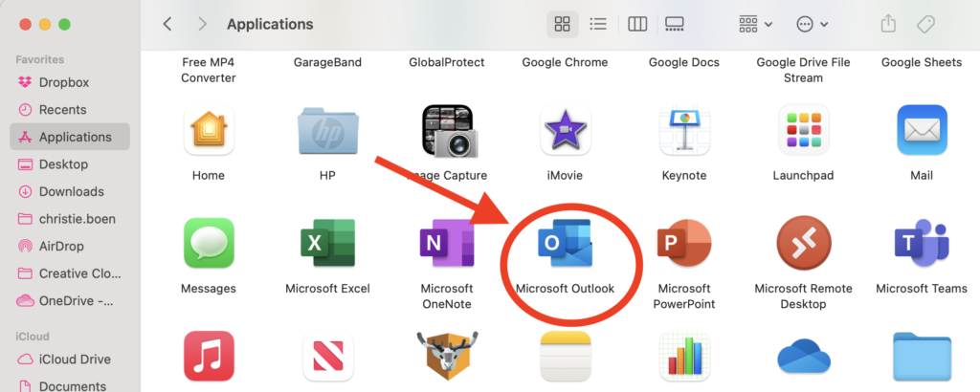The width and height of the screenshot is (980, 392).
Task: Click the Google Chrome app label
Action: click(x=565, y=62)
